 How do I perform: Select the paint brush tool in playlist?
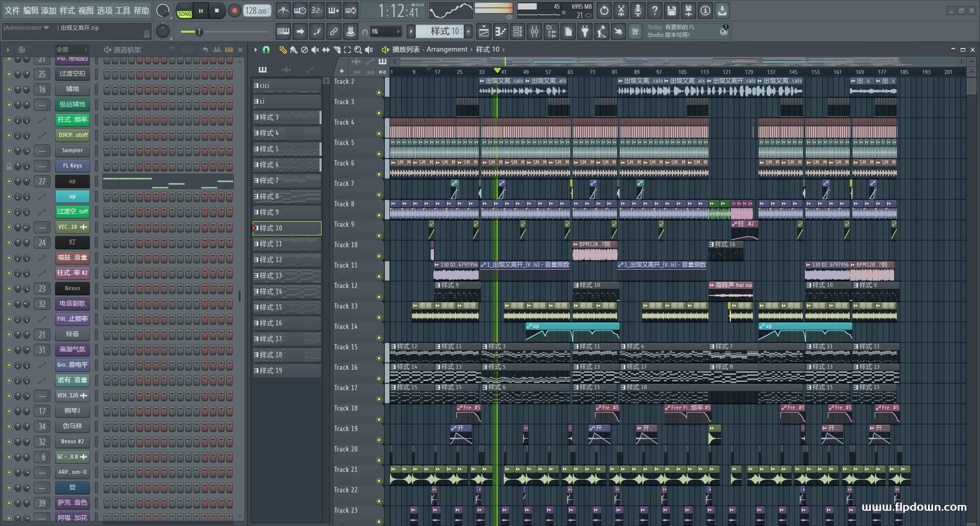point(293,50)
